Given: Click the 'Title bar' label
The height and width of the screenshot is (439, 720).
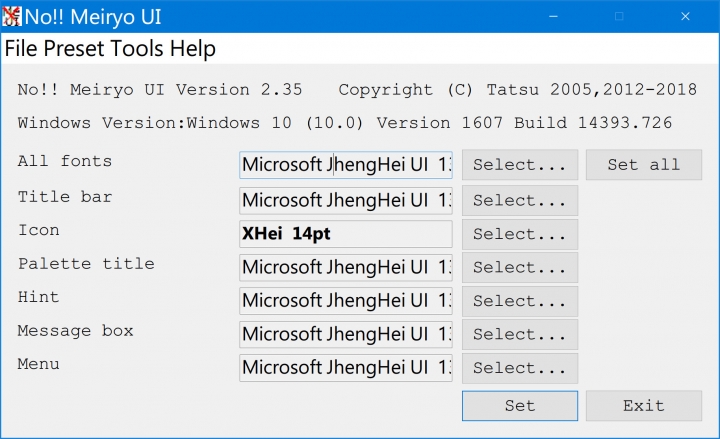Looking at the screenshot, I should tap(65, 197).
